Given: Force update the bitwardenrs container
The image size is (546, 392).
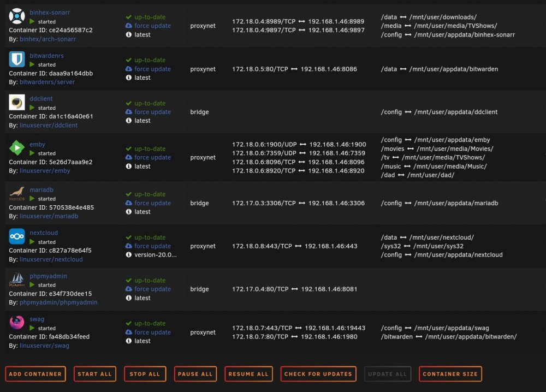Looking at the screenshot, I should tap(152, 69).
